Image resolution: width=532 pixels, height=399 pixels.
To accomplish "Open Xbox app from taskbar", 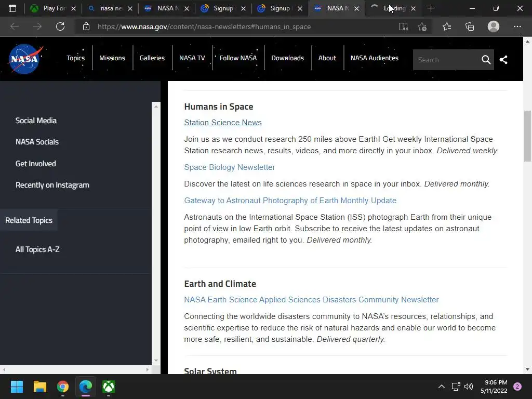I will (109, 387).
